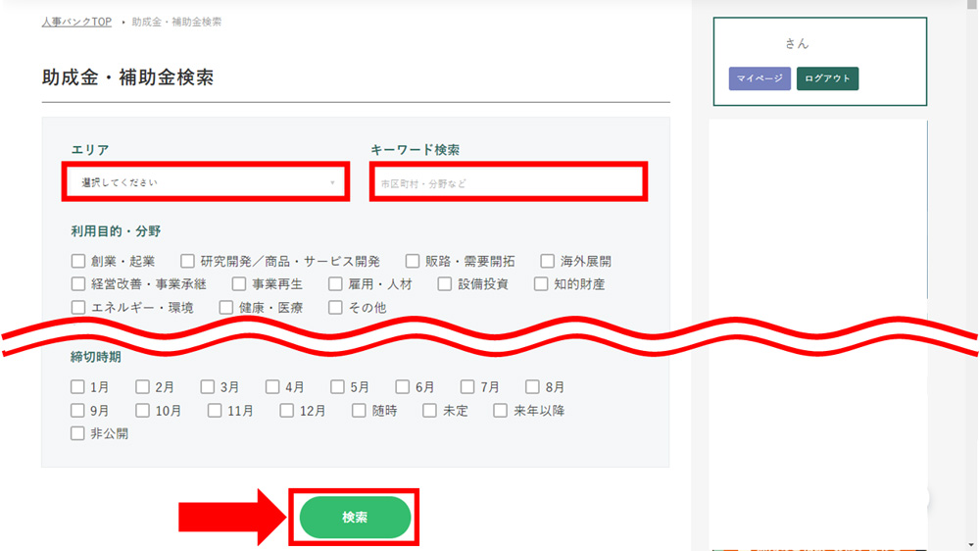The height and width of the screenshot is (551, 980).
Task: Open the エリア dropdown selector
Action: [x=207, y=183]
